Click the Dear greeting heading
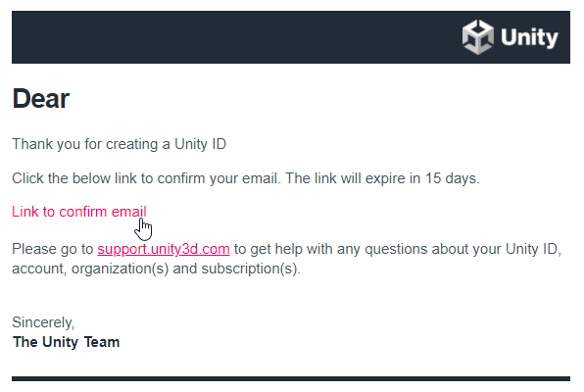 pos(41,99)
